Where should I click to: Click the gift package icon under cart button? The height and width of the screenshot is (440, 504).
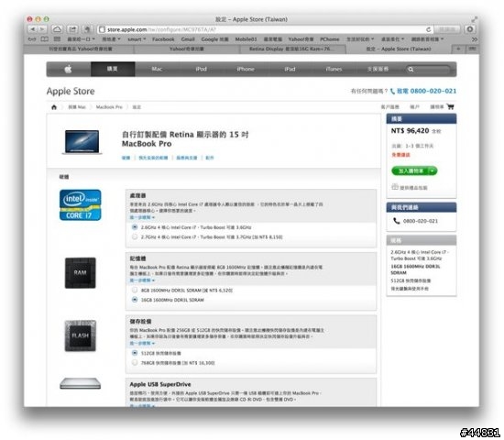tap(395, 187)
